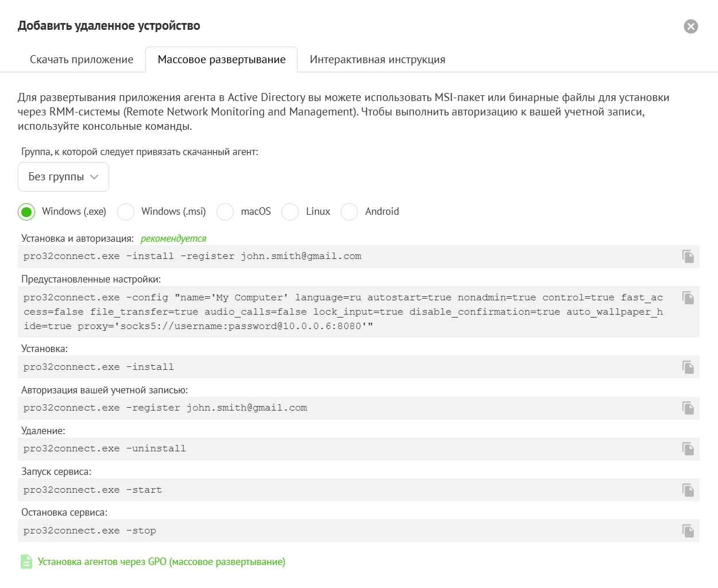Select the Windows (.msi) radio option
This screenshot has height=588, width=718.
click(126, 212)
